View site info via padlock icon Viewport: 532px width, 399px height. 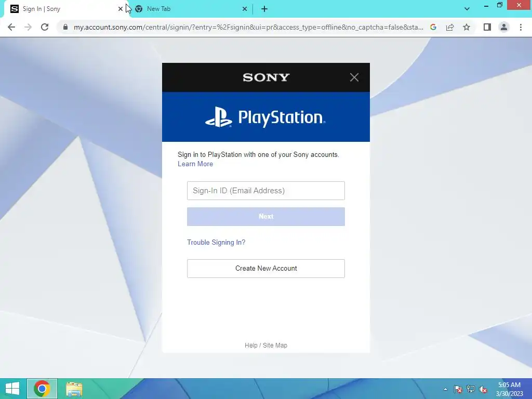[x=65, y=27]
